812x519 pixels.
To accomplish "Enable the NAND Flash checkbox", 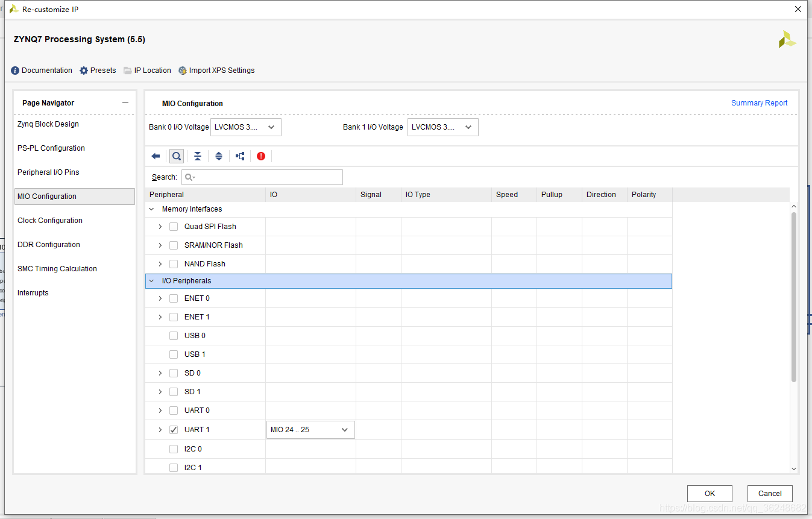I will (174, 264).
